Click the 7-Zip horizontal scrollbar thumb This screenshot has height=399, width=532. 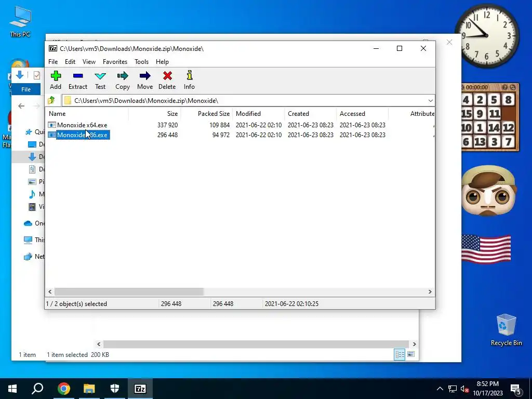(x=129, y=292)
